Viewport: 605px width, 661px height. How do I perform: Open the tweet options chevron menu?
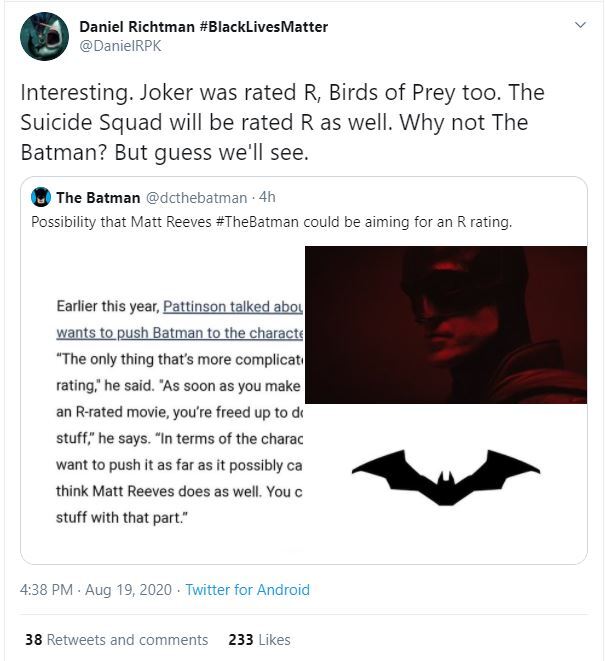pyautogui.click(x=579, y=25)
